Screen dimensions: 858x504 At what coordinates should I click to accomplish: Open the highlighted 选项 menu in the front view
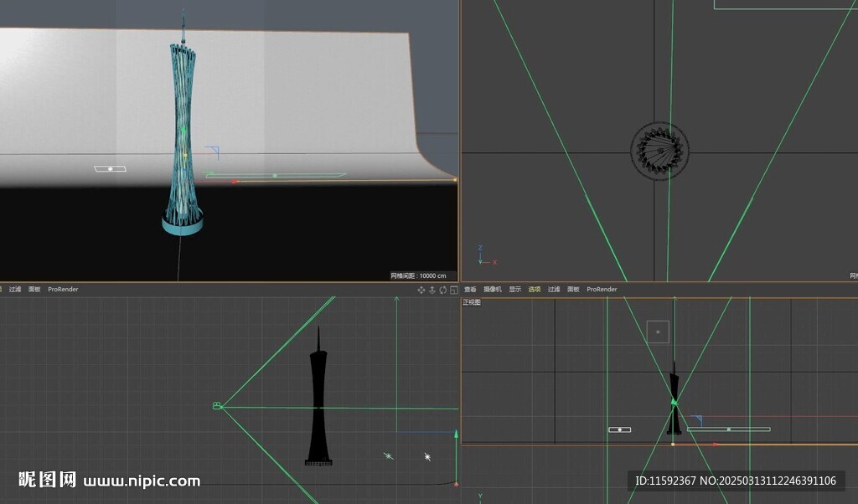coord(535,289)
